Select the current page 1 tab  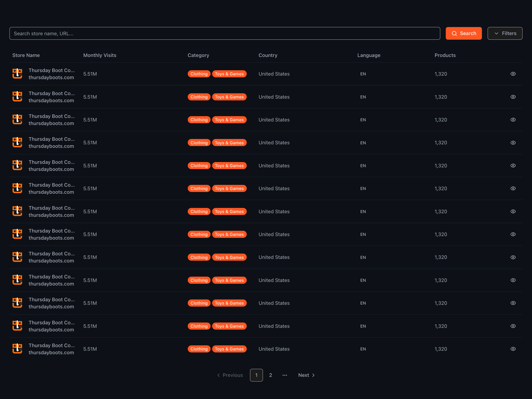point(256,375)
